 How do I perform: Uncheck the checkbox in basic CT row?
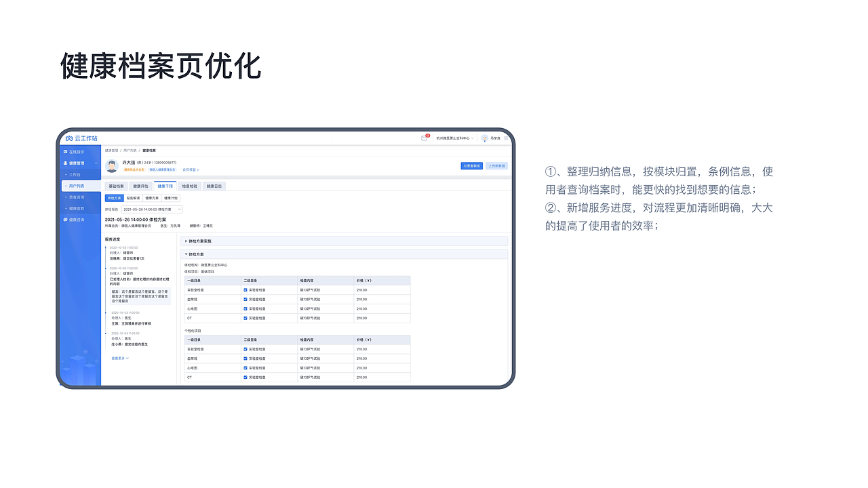[245, 318]
